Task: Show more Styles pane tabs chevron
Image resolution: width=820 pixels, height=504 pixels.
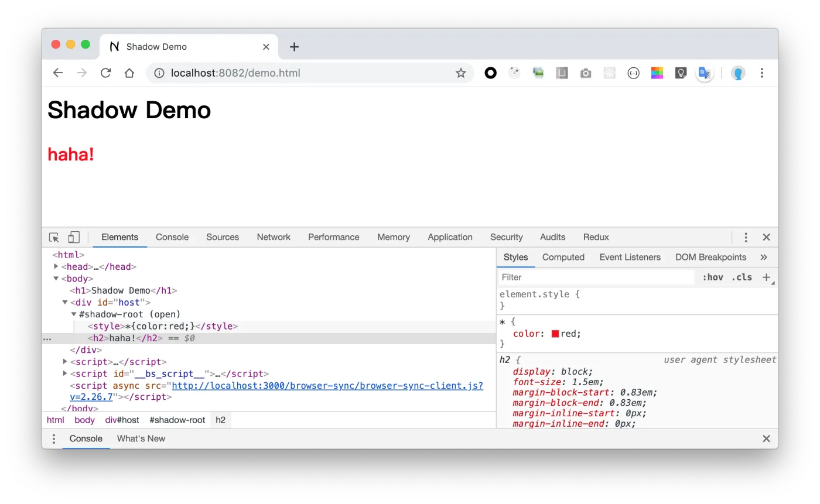Action: pyautogui.click(x=764, y=257)
